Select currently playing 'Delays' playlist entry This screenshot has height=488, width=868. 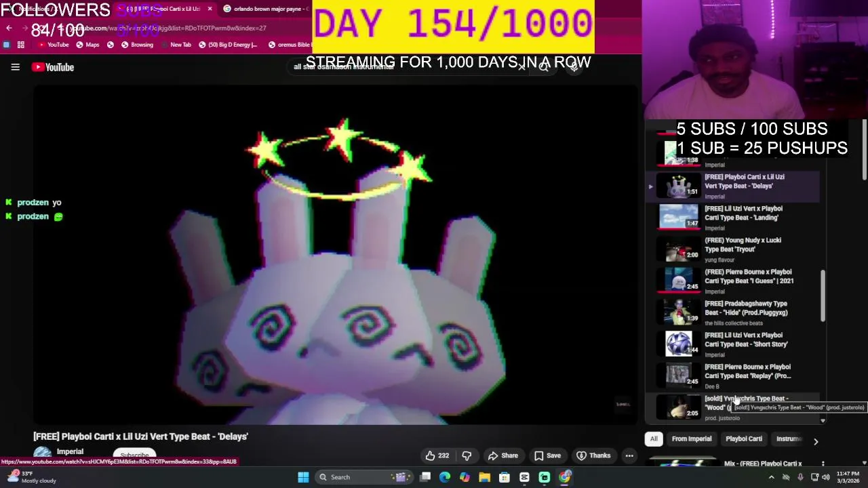click(732, 186)
